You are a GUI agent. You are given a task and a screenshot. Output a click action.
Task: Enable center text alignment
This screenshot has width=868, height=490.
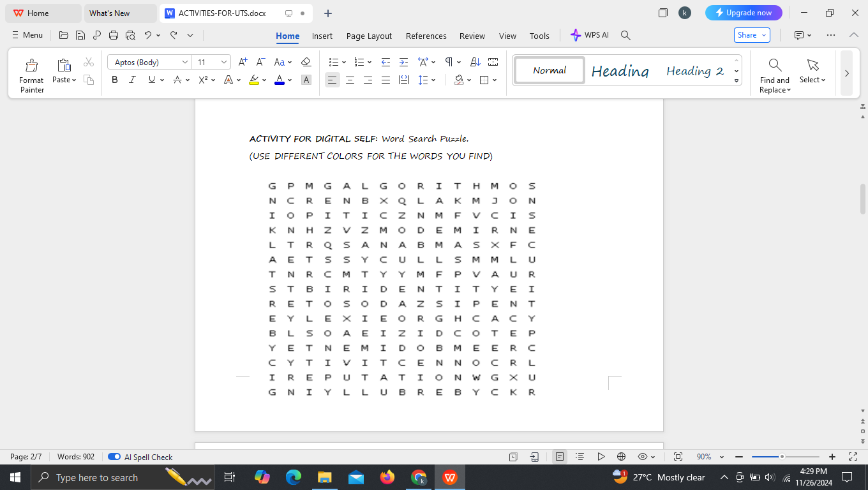click(350, 80)
